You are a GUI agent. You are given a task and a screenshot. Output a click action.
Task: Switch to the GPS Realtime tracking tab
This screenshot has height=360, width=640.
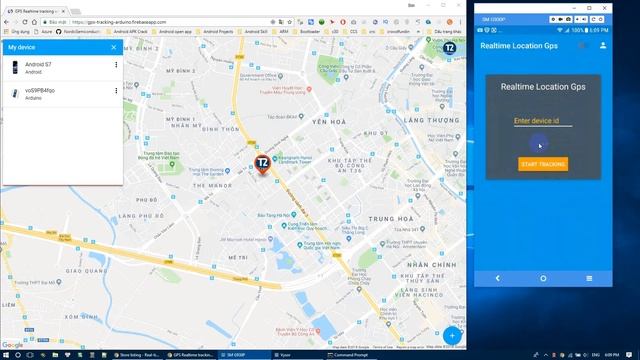(36, 11)
